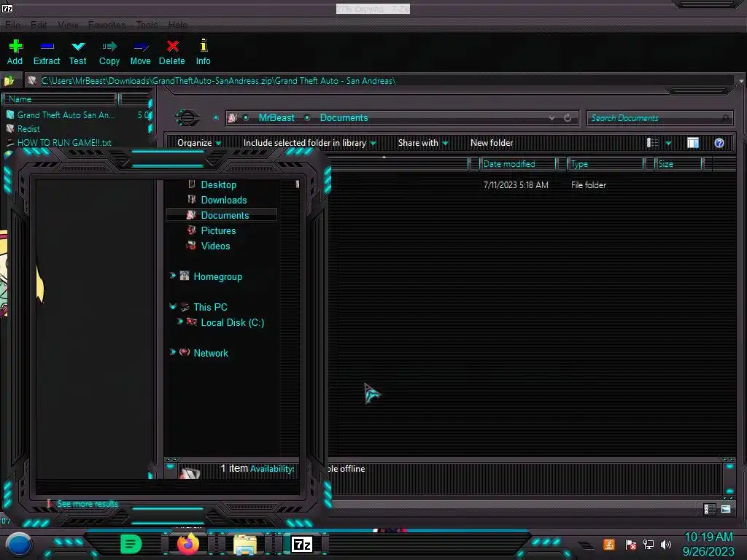The height and width of the screenshot is (560, 747).
Task: Open Info from the 7-Zip toolbar
Action: 203,52
